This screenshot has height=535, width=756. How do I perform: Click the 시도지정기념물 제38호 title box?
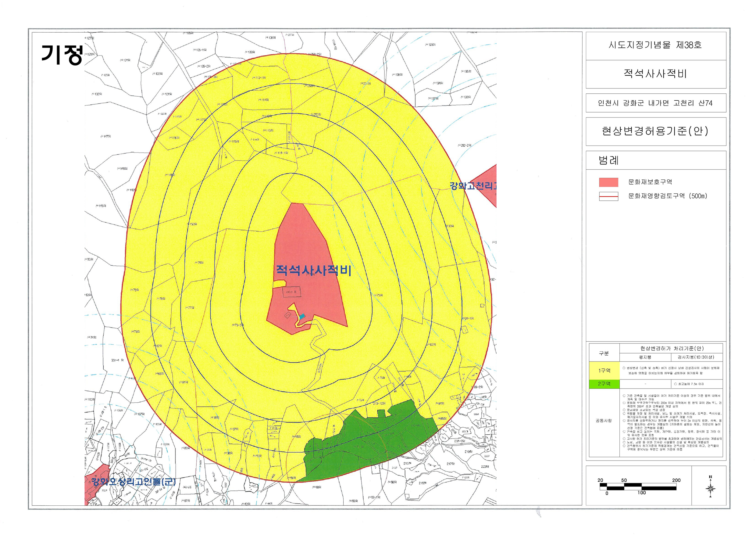[x=656, y=45]
